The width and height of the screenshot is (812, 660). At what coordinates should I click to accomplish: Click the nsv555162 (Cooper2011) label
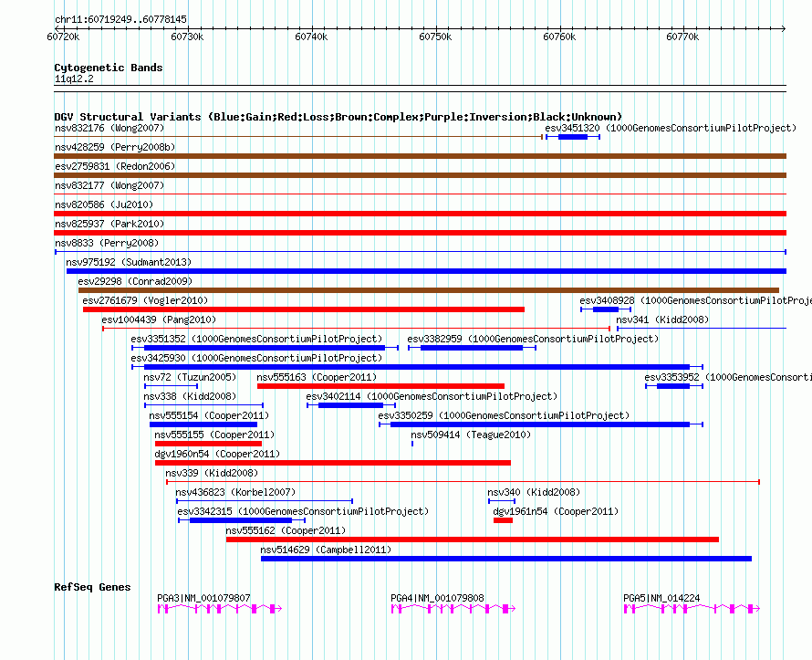pyautogui.click(x=286, y=530)
